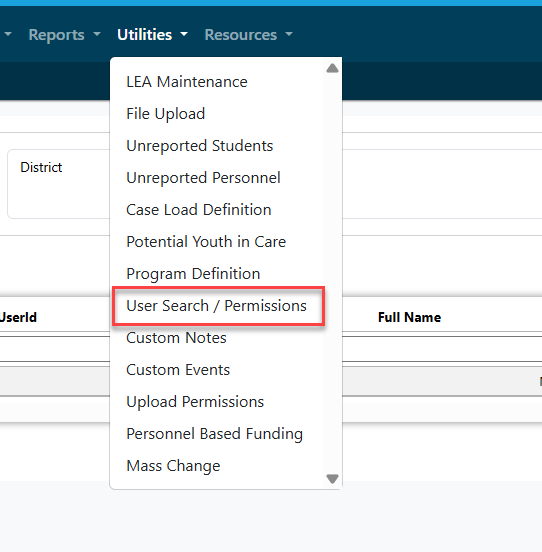
Task: Open Program Definition item
Action: [193, 274]
